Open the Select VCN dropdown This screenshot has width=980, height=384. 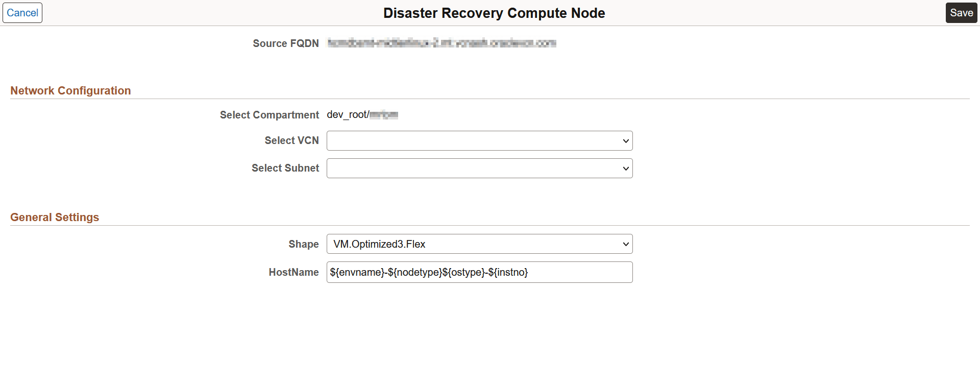tap(479, 140)
